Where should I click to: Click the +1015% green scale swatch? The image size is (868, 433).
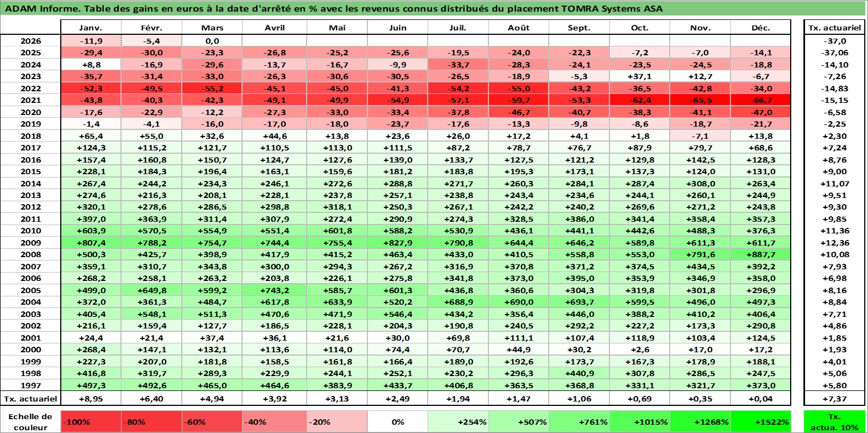640,421
